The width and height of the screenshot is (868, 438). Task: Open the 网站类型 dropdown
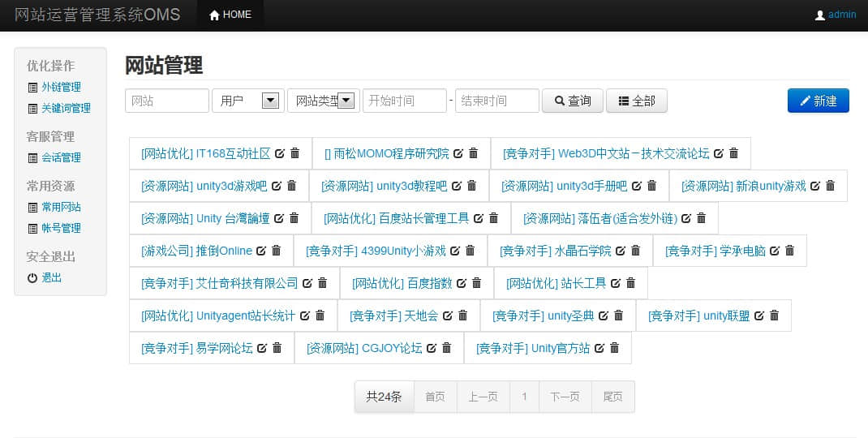324,101
